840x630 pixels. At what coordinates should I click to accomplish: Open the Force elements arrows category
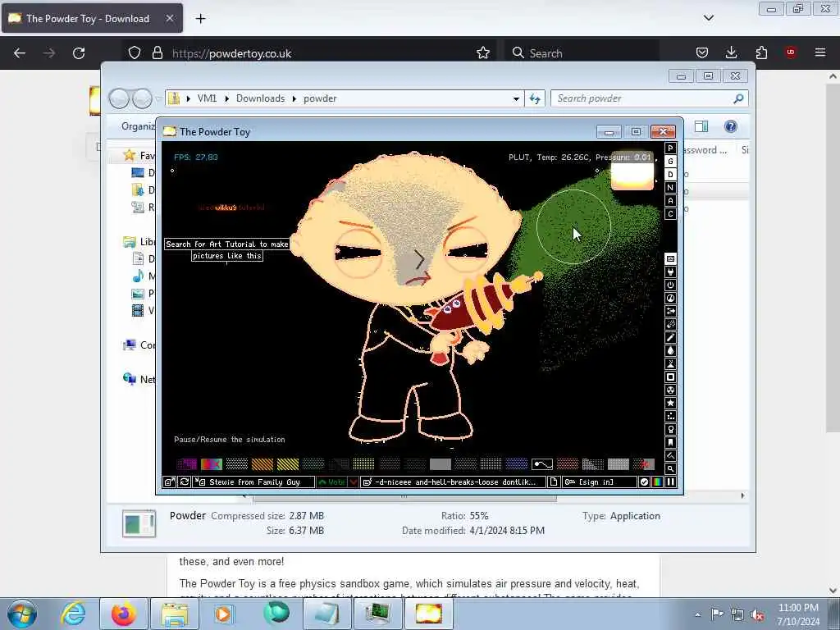pyautogui.click(x=670, y=311)
